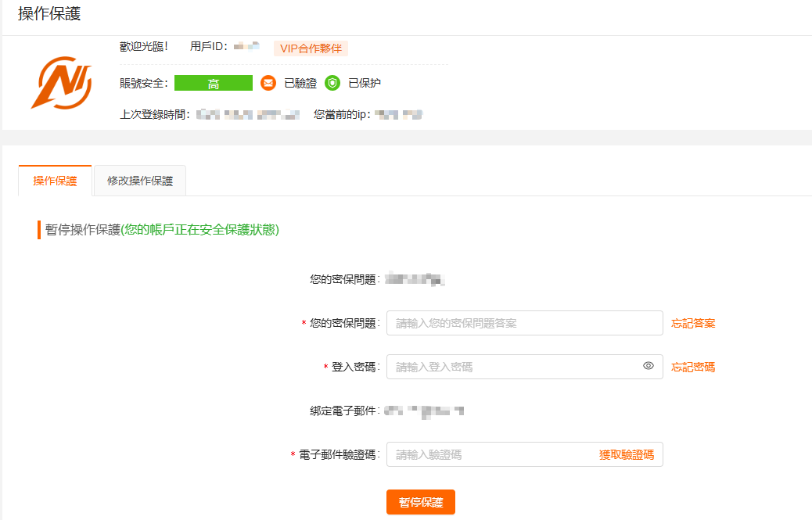
Task: Click the 您當前的ip label
Action: [x=343, y=114]
